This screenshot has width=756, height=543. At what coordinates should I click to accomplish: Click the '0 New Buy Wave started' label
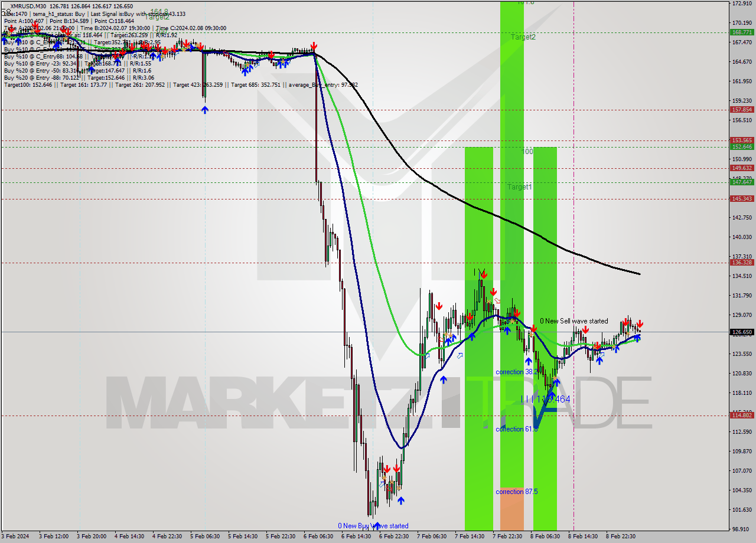(x=373, y=526)
